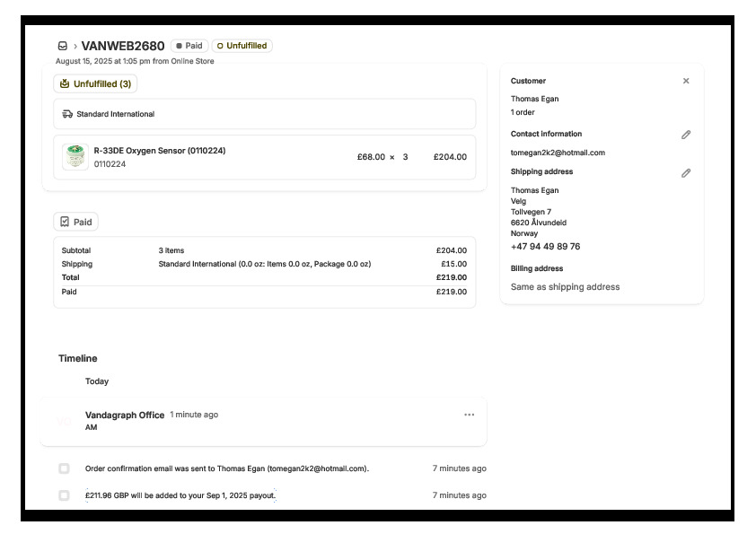Click the Unfulfilled box icon in fulfillment card

pos(64,83)
